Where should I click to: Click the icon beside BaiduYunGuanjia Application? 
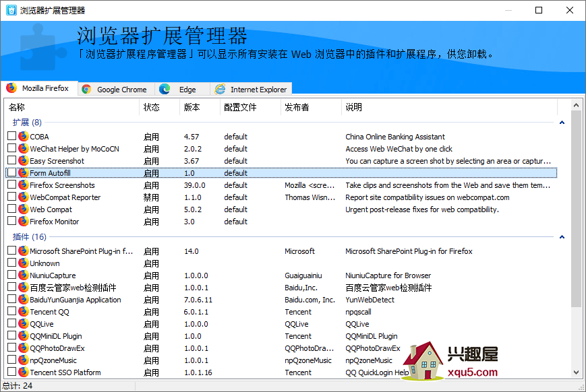(23, 300)
